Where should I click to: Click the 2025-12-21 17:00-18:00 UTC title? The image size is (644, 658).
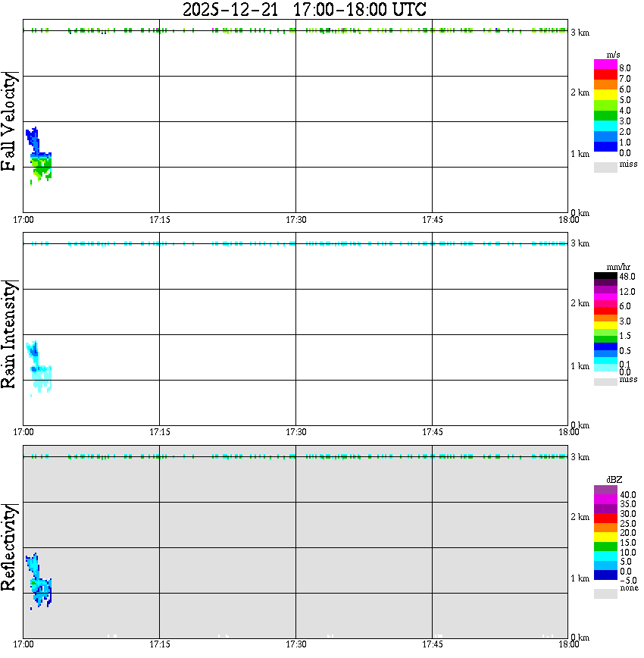click(305, 9)
